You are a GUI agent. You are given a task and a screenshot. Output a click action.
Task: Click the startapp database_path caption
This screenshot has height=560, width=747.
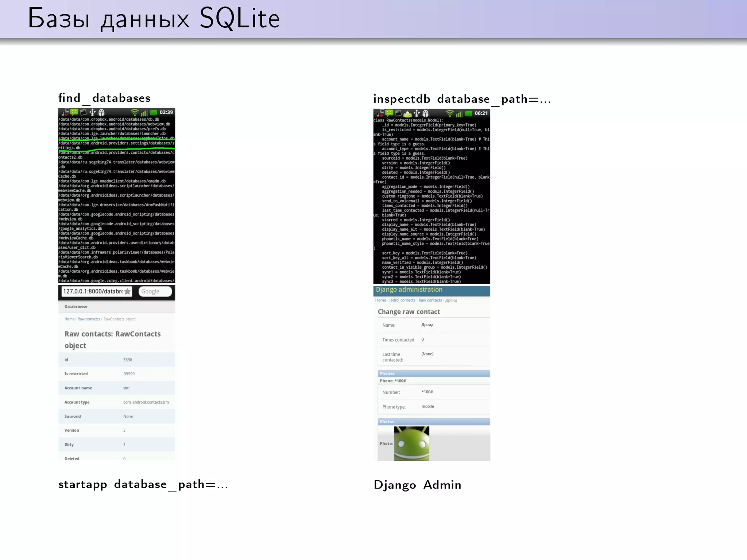(x=143, y=485)
